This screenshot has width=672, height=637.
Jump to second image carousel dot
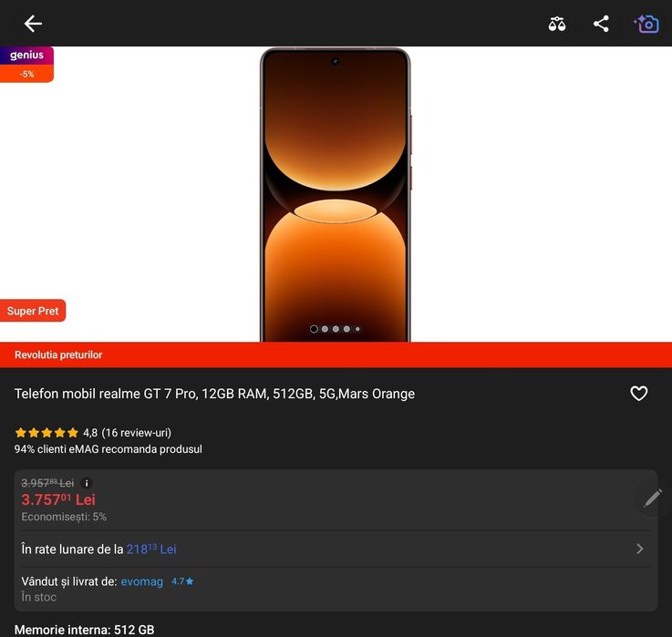coord(325,329)
